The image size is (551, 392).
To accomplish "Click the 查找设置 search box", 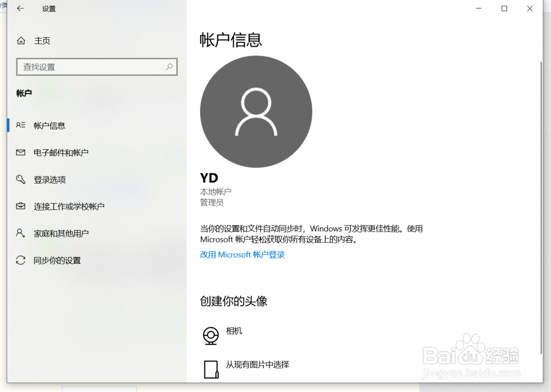I will coord(96,67).
